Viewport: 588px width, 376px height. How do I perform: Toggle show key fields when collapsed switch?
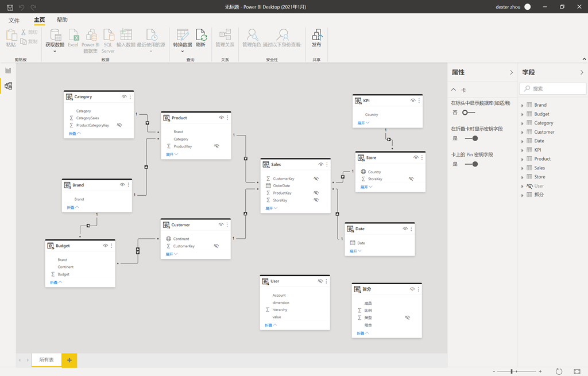(471, 138)
